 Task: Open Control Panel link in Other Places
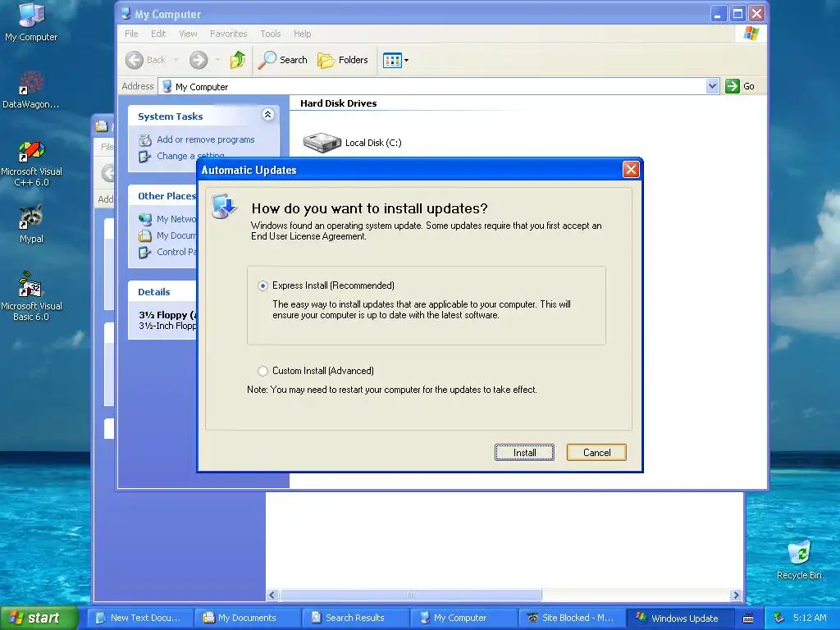click(x=176, y=252)
